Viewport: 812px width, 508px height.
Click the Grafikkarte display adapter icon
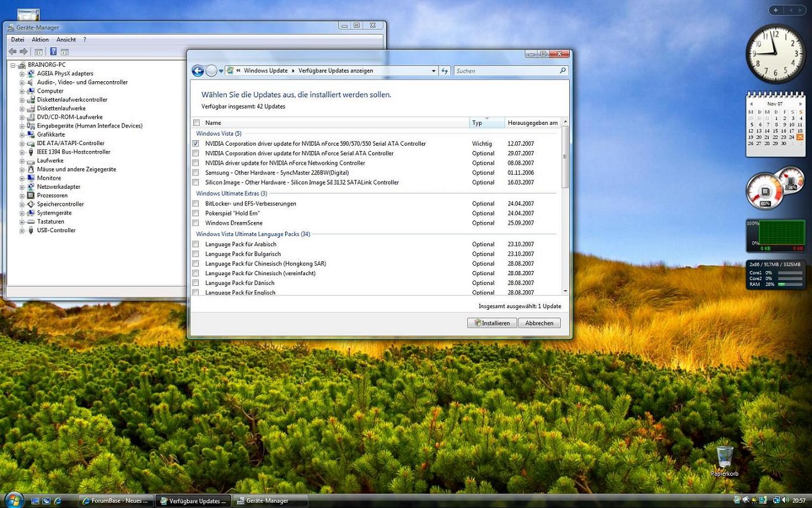pyautogui.click(x=31, y=134)
